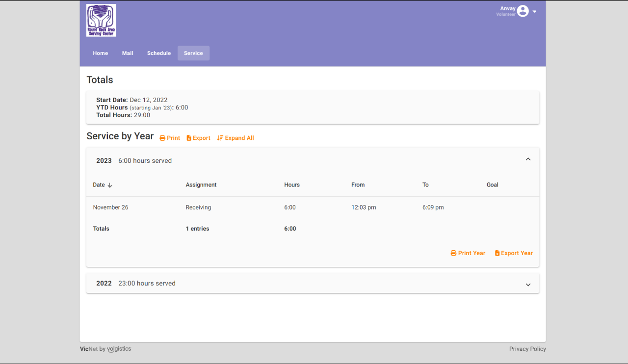628x364 pixels.
Task: Click the Total Hours 29:00 line
Action: pos(123,115)
